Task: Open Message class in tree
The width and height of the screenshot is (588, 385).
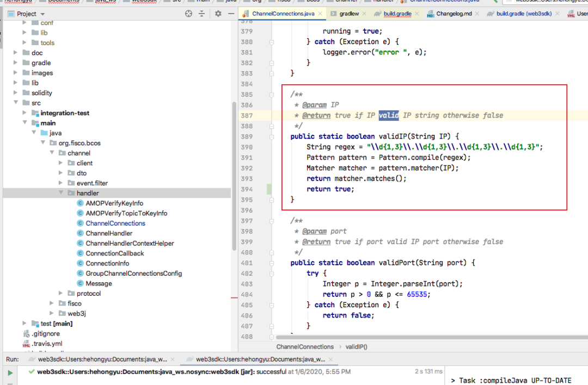Action: click(99, 283)
